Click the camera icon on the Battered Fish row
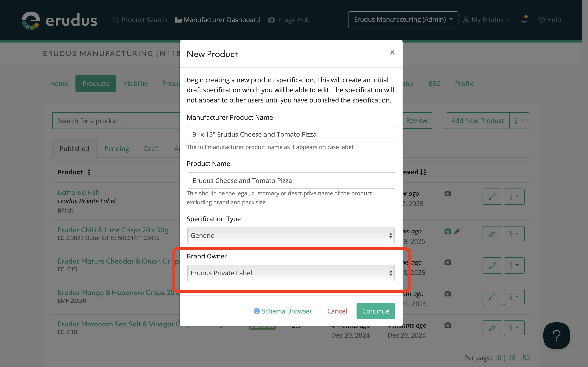The width and height of the screenshot is (588, 367). pyautogui.click(x=448, y=194)
